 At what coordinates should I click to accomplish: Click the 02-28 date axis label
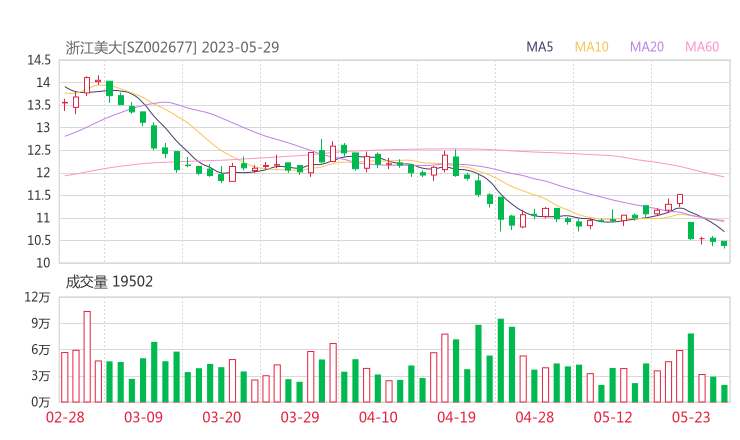tap(65, 417)
